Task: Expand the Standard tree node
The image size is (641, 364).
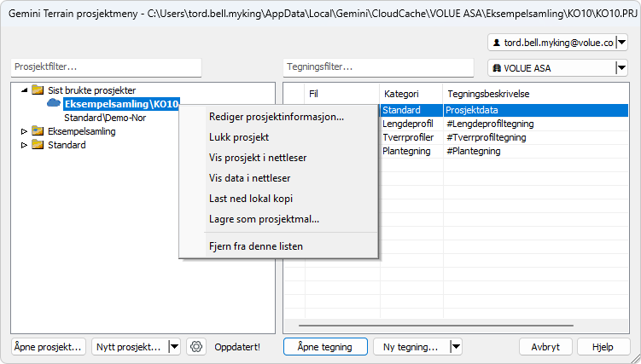Action: point(24,145)
